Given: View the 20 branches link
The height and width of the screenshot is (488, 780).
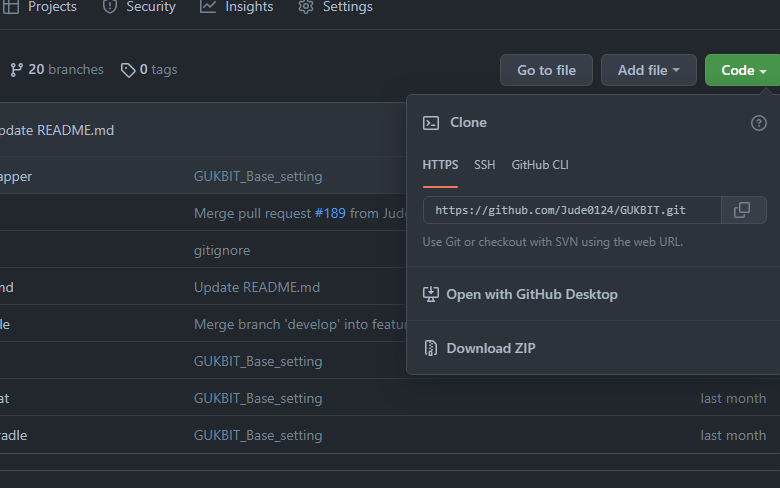Looking at the screenshot, I should (57, 70).
